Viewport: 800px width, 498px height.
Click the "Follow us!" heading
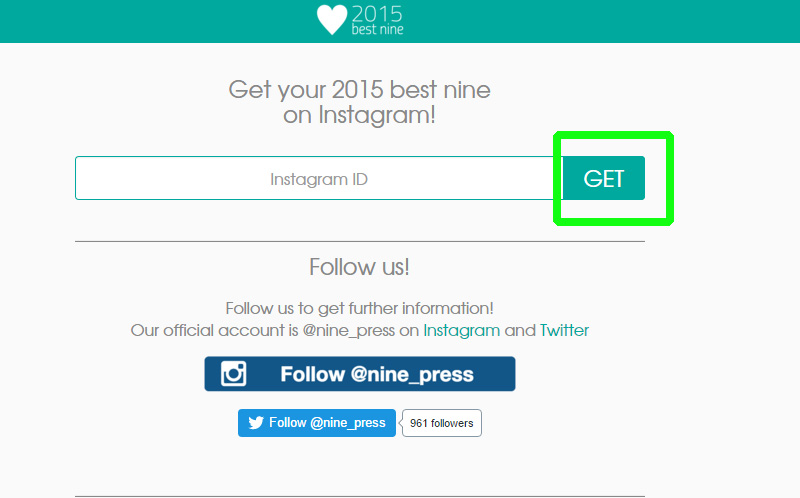pyautogui.click(x=359, y=267)
